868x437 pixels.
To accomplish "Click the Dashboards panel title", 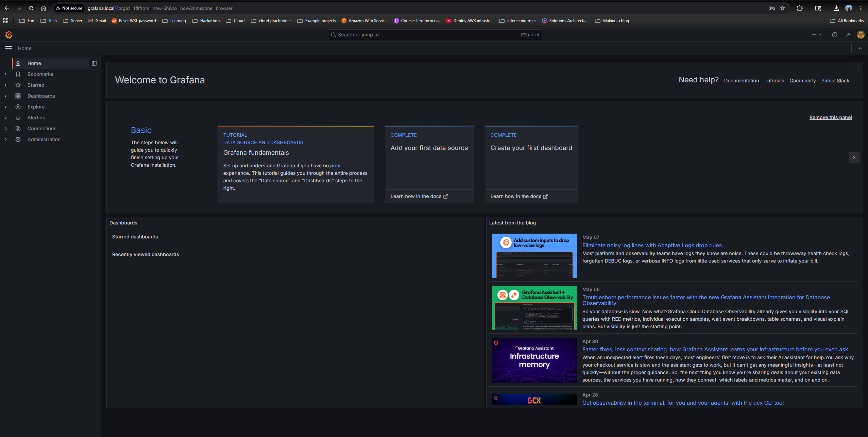I will tap(123, 223).
